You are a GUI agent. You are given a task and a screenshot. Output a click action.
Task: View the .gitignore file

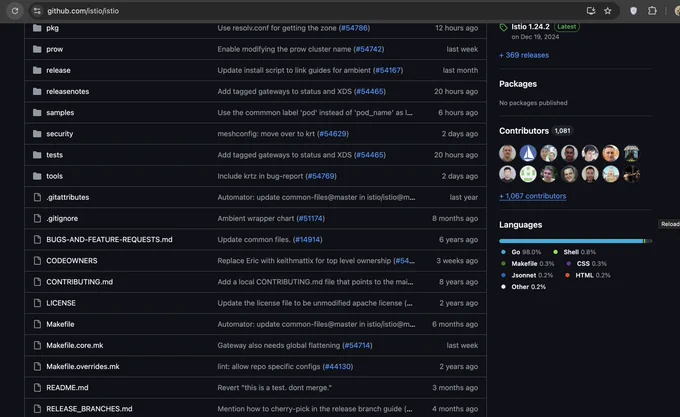tap(62, 218)
